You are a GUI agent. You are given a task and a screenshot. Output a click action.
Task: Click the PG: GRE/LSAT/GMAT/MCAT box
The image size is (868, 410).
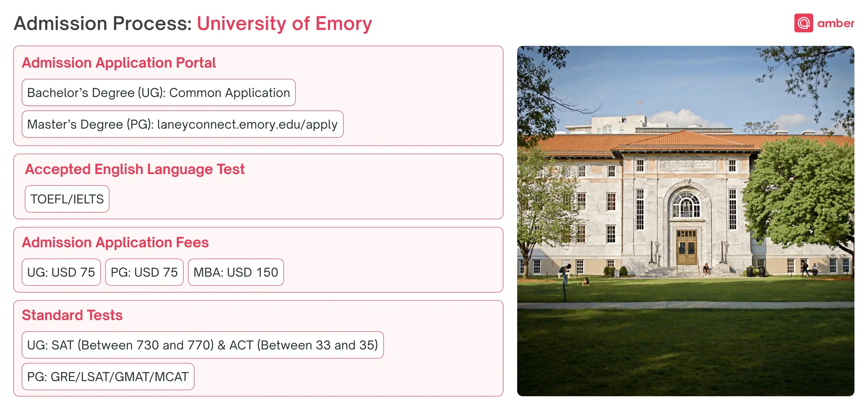click(x=108, y=377)
